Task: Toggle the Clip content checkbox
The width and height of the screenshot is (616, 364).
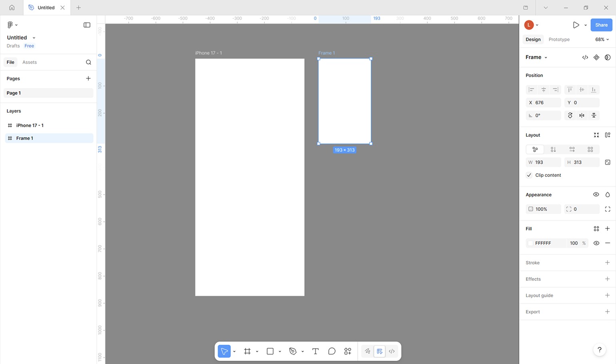Action: point(529,175)
